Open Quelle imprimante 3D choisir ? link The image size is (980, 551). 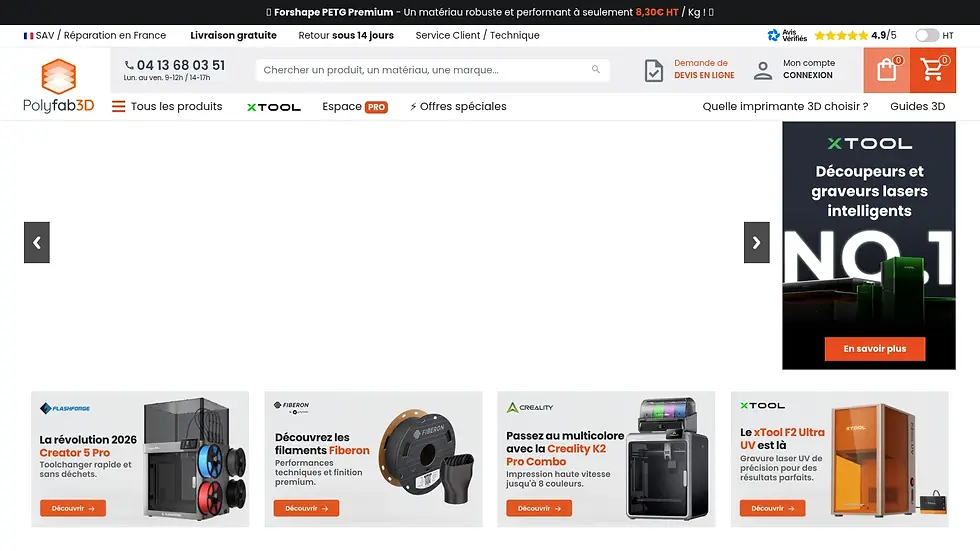(785, 107)
